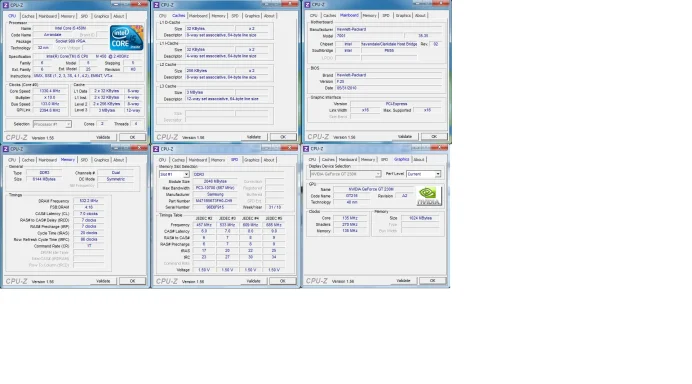692x384 pixels.
Task: Click CPU-Z title icon of CPU tab window
Action: [6, 5]
